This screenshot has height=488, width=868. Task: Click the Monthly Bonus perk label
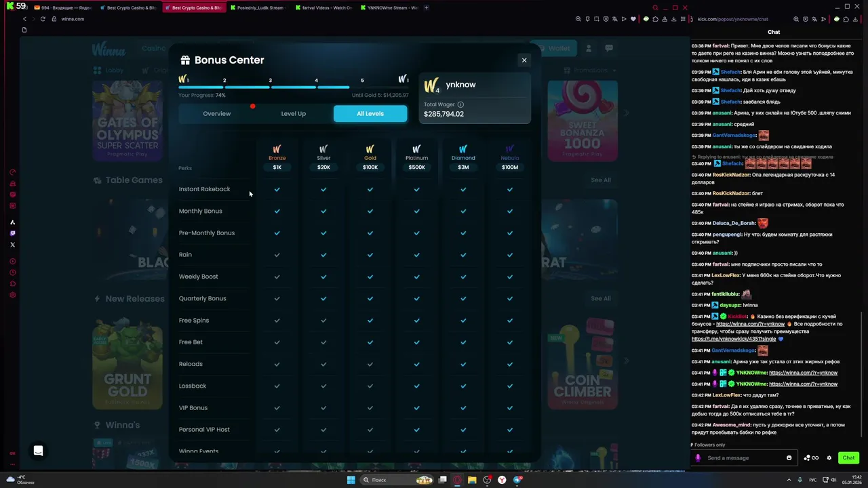click(x=200, y=211)
